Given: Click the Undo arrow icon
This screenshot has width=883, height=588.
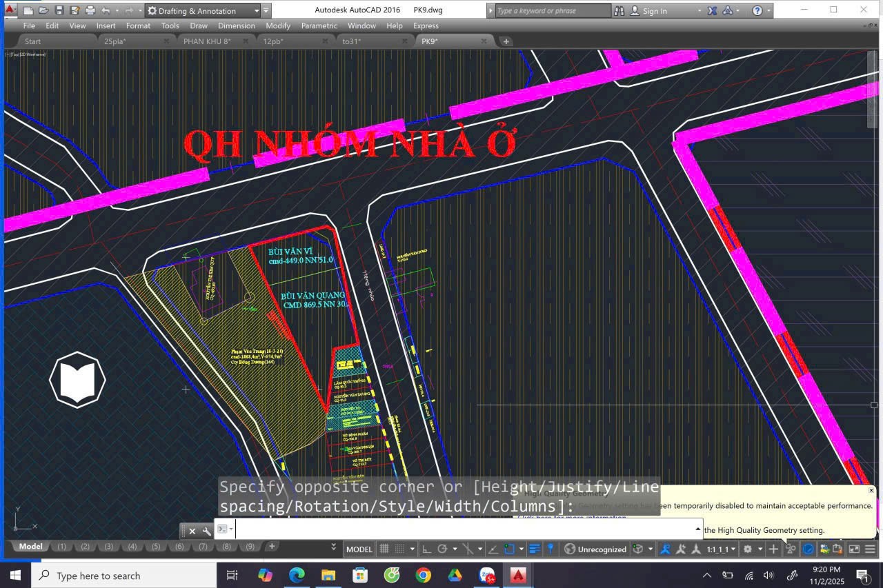Looking at the screenshot, I should (106, 10).
